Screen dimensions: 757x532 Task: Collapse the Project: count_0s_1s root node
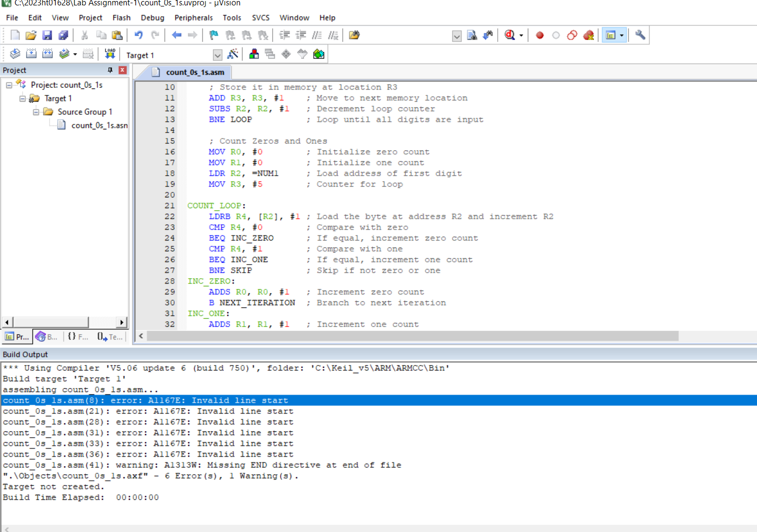pos(9,85)
